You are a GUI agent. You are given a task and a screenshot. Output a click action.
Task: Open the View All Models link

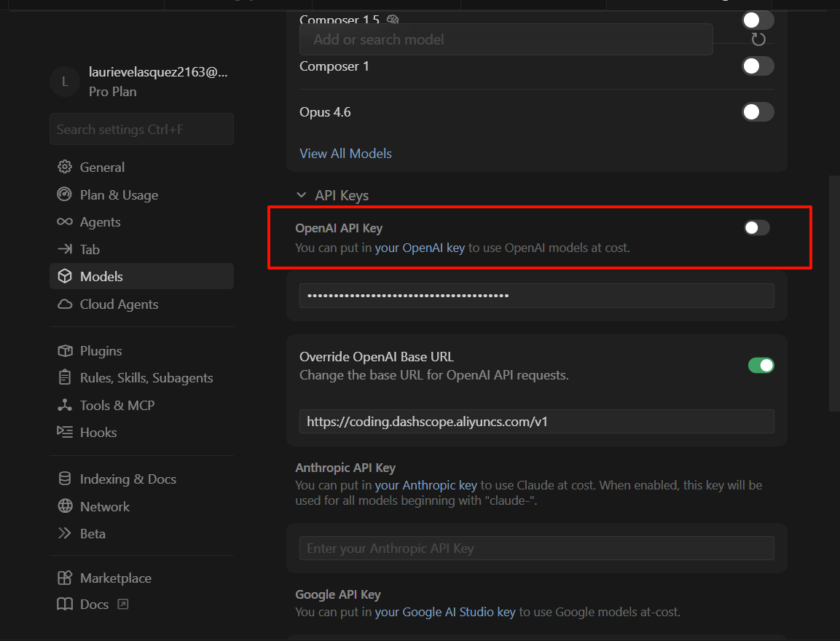pos(345,153)
